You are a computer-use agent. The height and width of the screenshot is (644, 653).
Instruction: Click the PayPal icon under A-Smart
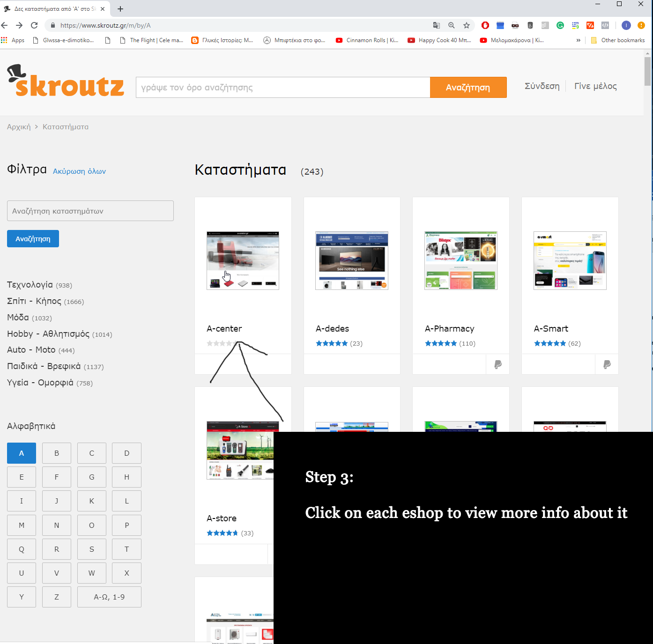(607, 364)
